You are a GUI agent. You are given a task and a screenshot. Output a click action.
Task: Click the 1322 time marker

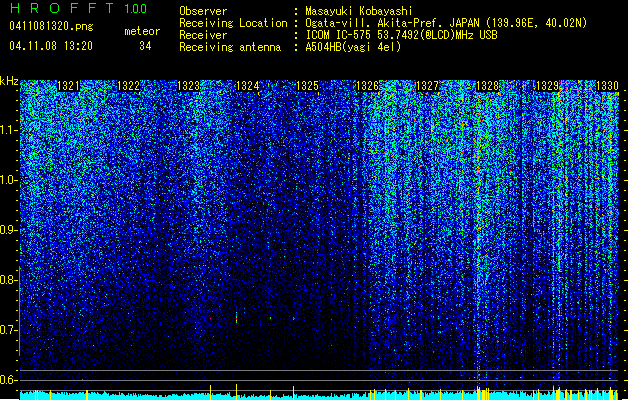point(128,86)
